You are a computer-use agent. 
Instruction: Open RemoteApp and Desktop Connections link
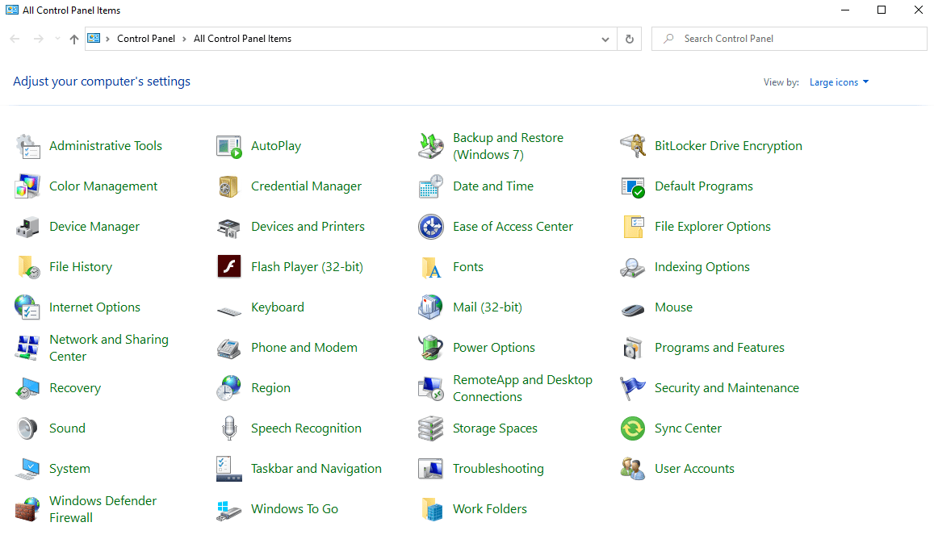click(x=522, y=388)
